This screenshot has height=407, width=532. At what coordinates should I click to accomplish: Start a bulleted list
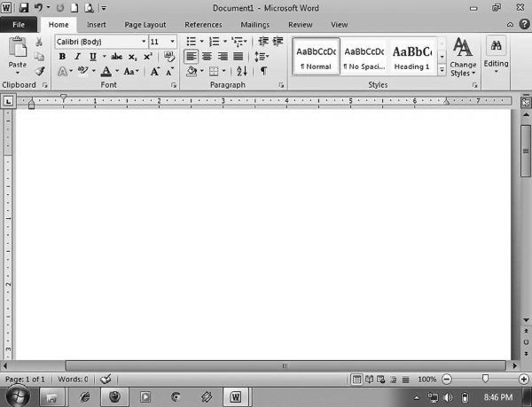coord(192,42)
